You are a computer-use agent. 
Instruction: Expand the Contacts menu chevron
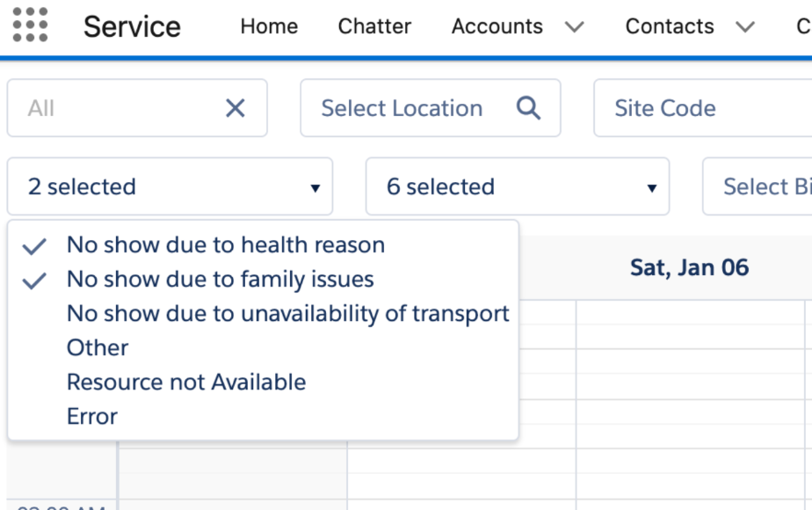tap(745, 27)
